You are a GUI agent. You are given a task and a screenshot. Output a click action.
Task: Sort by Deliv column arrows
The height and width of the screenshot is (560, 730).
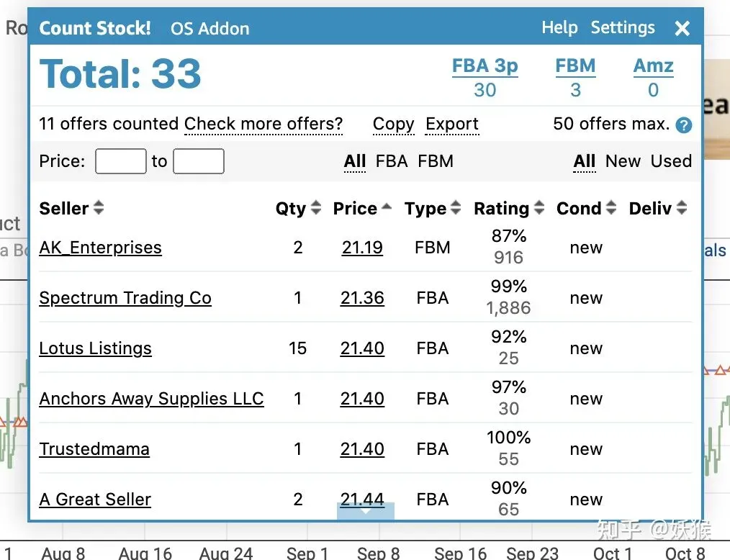(x=682, y=207)
